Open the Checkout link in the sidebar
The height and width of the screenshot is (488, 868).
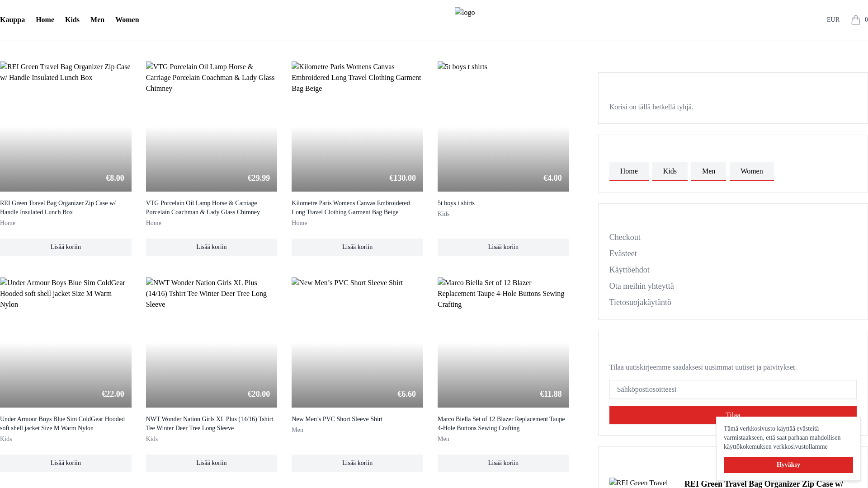[x=625, y=237]
